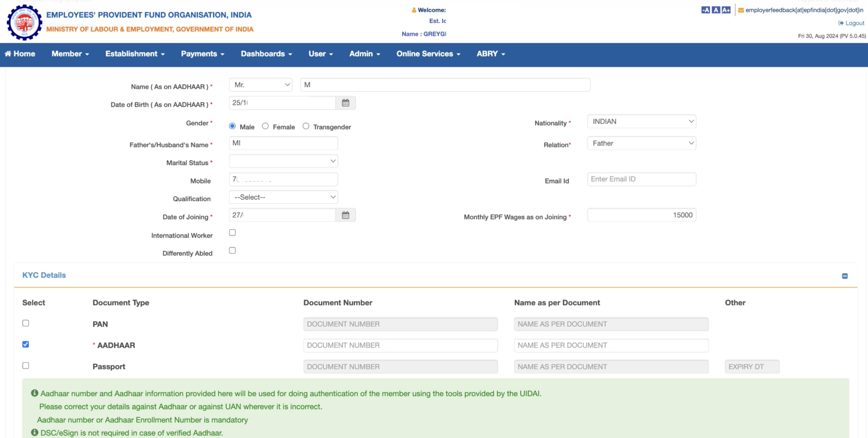Viewport: 868px width, 438px height.
Task: Click employerfeedback email address link
Action: click(x=804, y=10)
